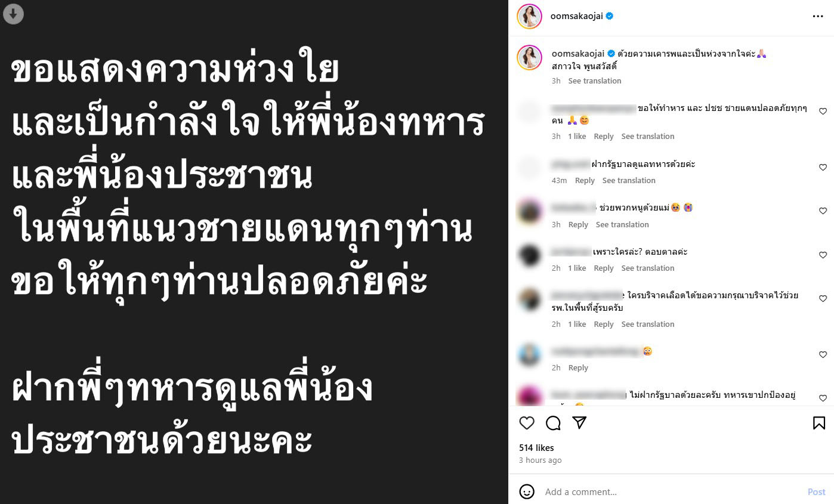Like the post with the heart icon
Screen dimensions: 834x504
point(527,423)
